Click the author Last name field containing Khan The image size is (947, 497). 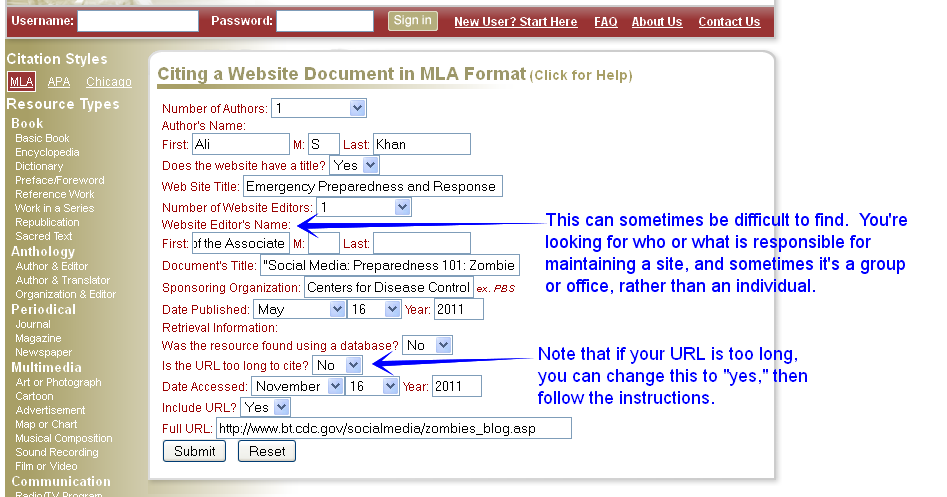(422, 144)
